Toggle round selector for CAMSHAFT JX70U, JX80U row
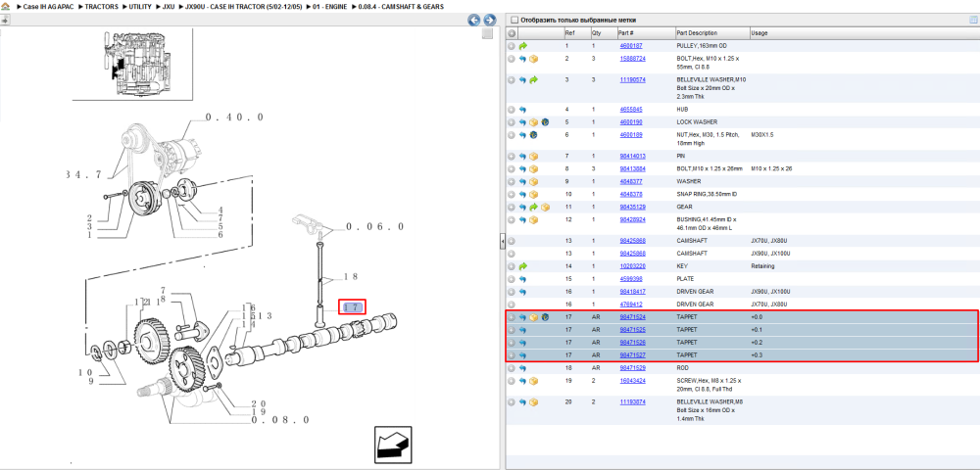980x470 pixels. pos(512,241)
